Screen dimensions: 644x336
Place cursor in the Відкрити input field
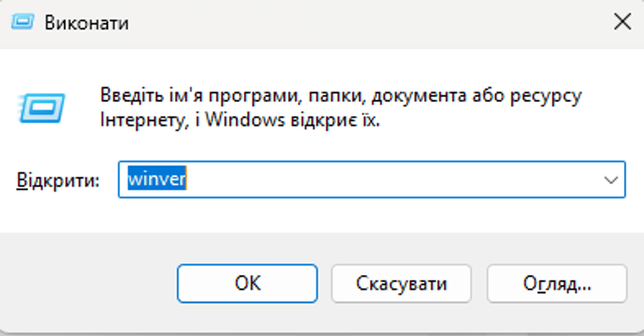tap(322, 180)
